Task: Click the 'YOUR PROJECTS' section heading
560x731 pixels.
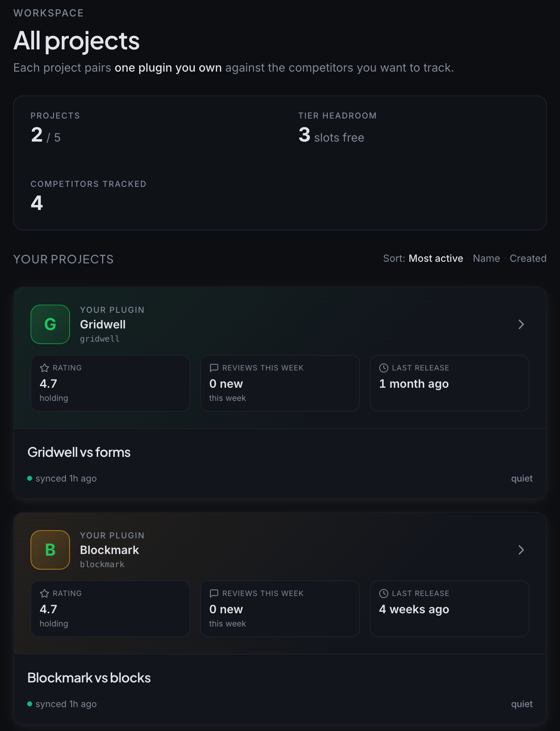Action: pyautogui.click(x=63, y=259)
